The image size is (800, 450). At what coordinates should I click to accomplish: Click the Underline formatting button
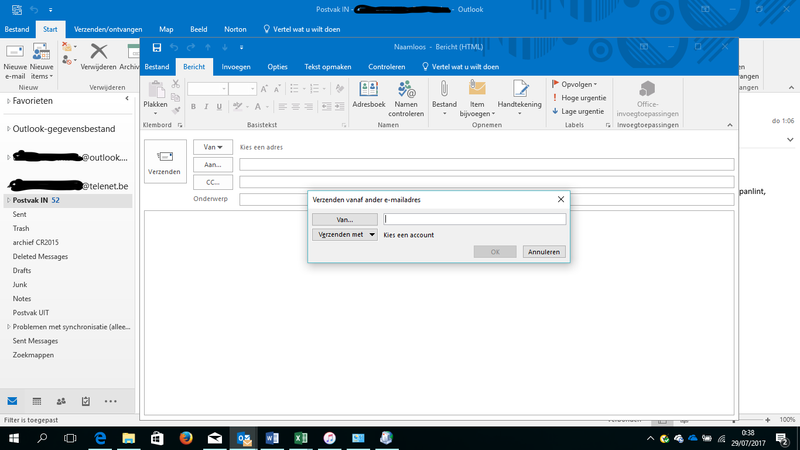(x=219, y=107)
